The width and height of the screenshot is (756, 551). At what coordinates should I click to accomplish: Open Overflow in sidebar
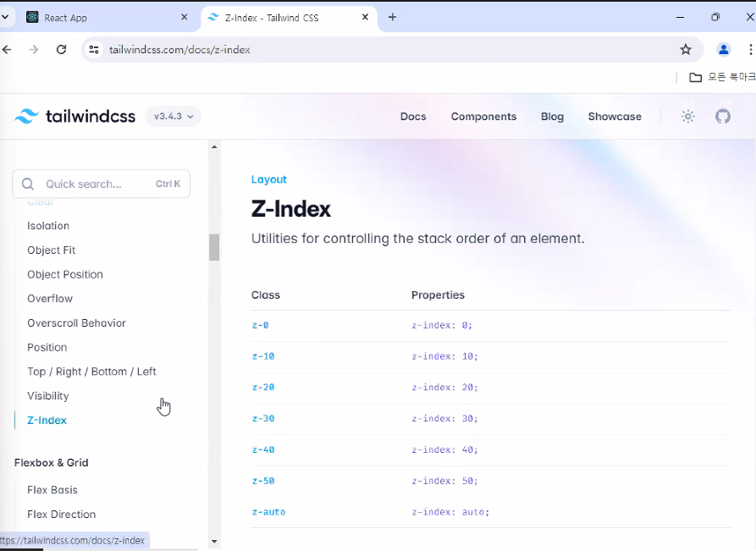tap(50, 299)
